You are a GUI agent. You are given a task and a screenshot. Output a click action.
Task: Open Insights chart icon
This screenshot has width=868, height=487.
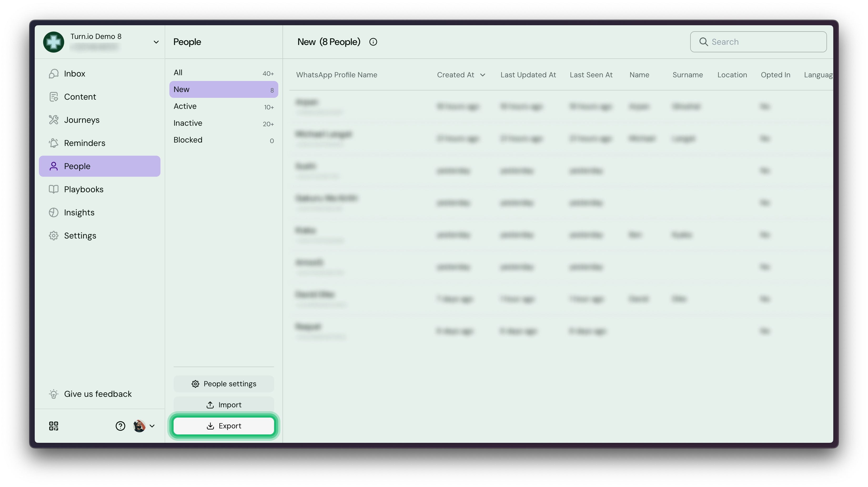click(54, 212)
